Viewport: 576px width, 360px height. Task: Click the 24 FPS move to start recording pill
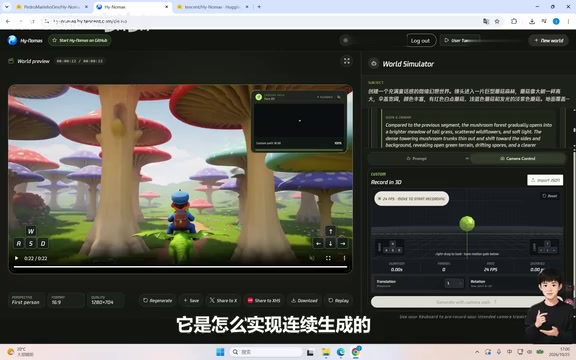411,198
